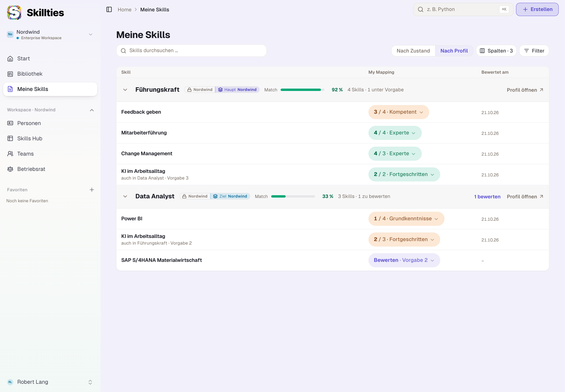
Task: Click the magnifier icon in global search
Action: click(421, 10)
